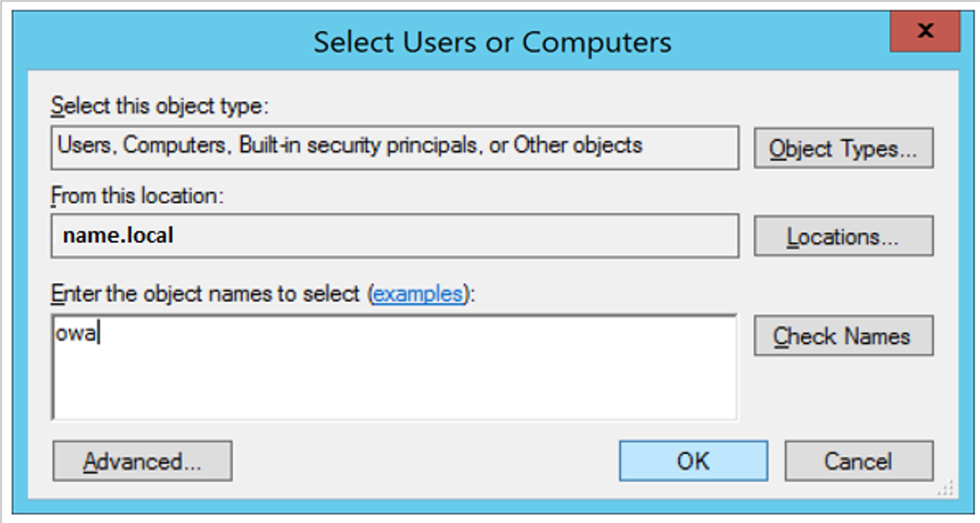This screenshot has height=523, width=980.
Task: Click the 'From this location' label
Action: [137, 195]
